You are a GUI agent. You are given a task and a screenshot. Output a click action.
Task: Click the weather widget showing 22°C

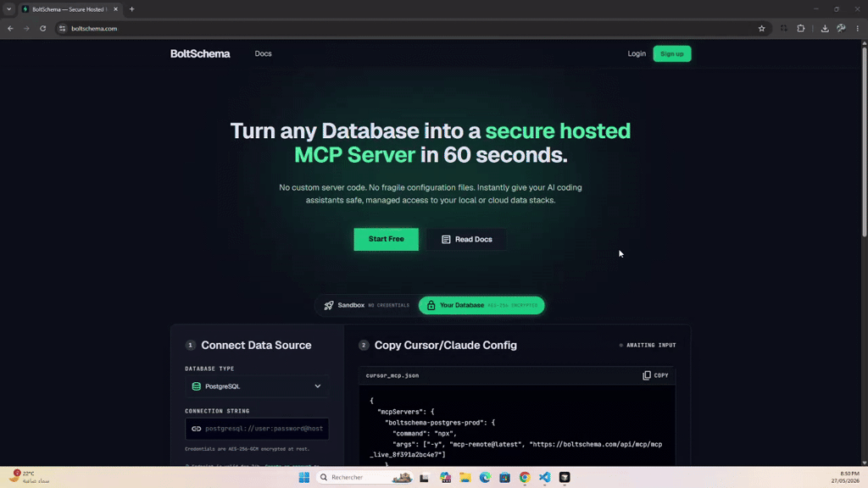tap(31, 477)
